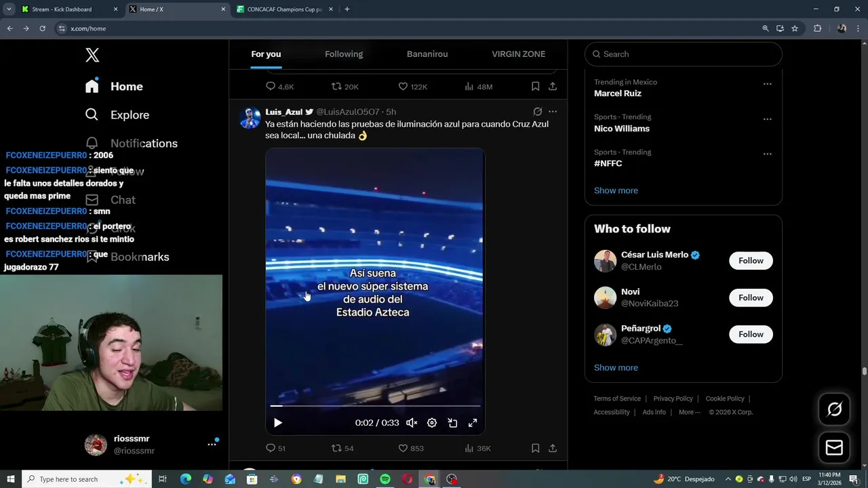The height and width of the screenshot is (488, 868).
Task: Open Luis_Azul's profile avatar
Action: coord(250,118)
